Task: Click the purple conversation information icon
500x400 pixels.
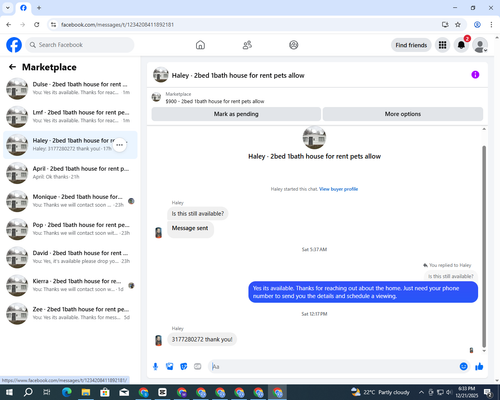Action: pyautogui.click(x=475, y=75)
